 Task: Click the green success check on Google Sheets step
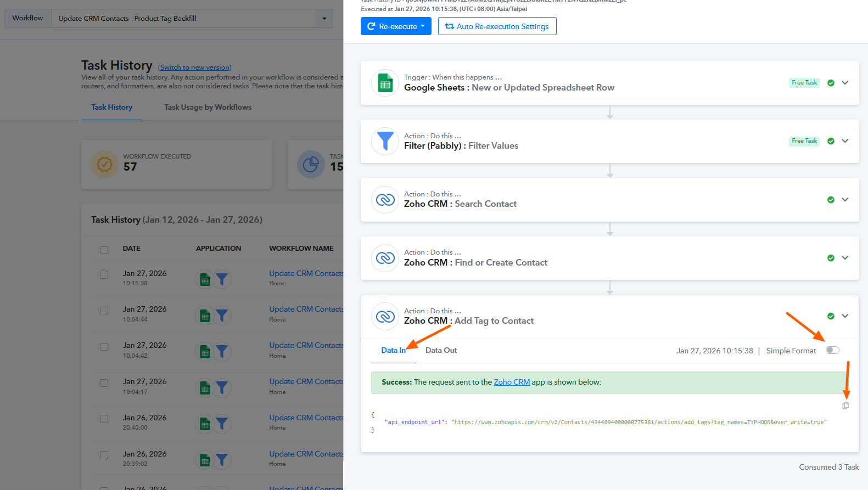click(x=831, y=83)
